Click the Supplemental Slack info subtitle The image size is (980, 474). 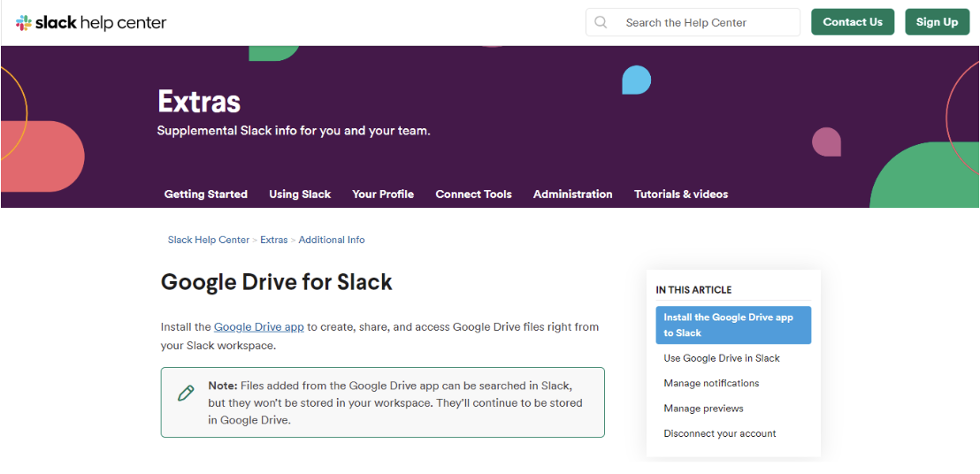[294, 132]
